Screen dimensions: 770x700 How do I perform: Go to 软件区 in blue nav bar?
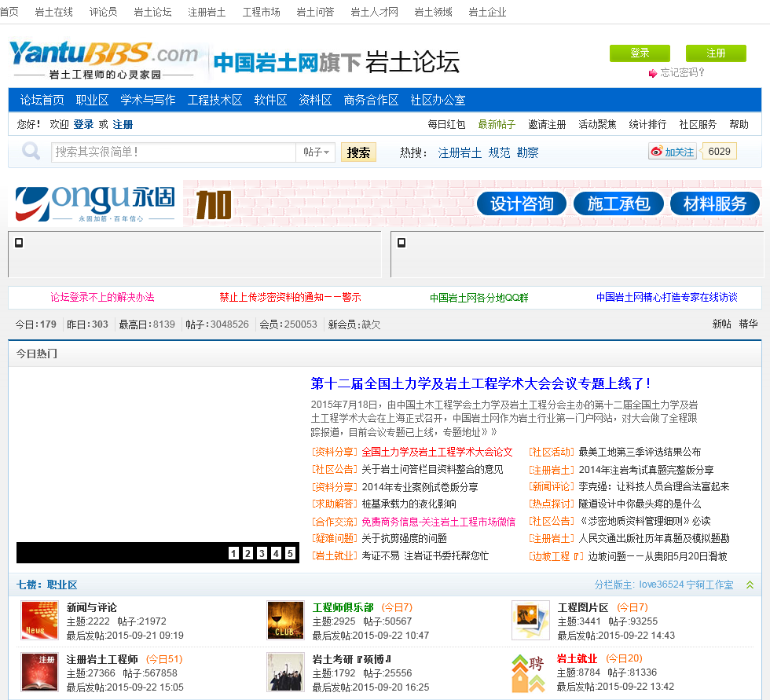click(270, 100)
